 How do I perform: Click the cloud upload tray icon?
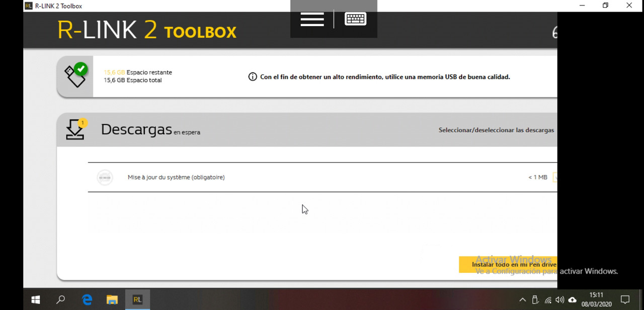coord(572,300)
